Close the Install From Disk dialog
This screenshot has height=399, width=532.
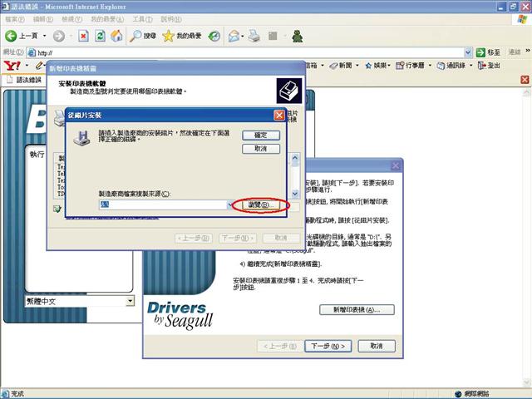tap(279, 116)
